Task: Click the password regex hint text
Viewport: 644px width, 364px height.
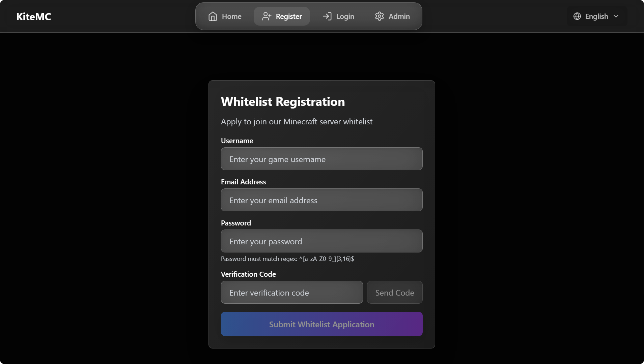Action: 287,259
